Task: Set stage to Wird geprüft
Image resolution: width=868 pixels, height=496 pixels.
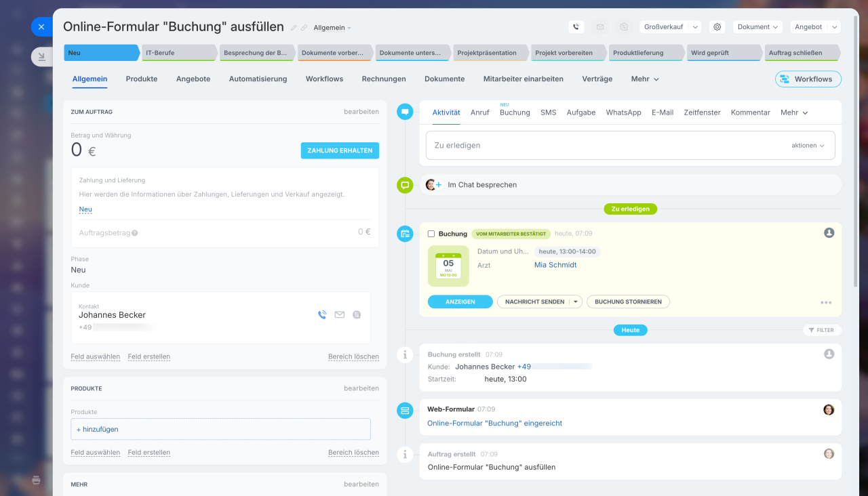Action: [x=725, y=53]
